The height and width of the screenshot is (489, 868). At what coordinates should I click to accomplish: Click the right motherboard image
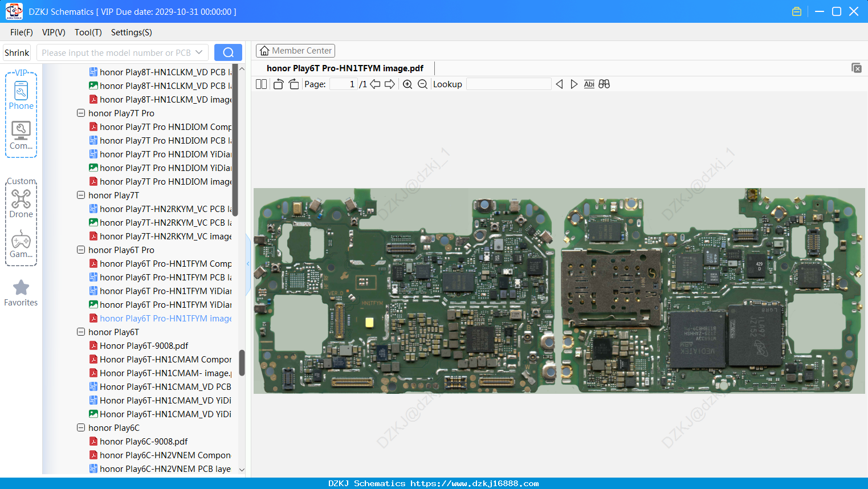712,291
